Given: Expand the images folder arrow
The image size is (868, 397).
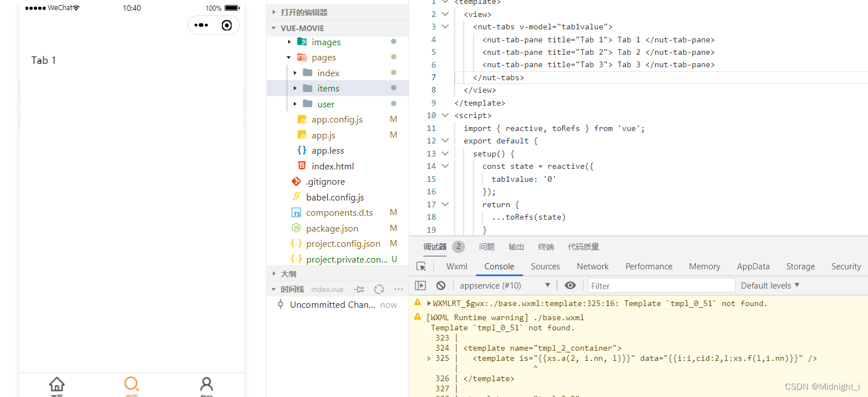Looking at the screenshot, I should click(289, 42).
